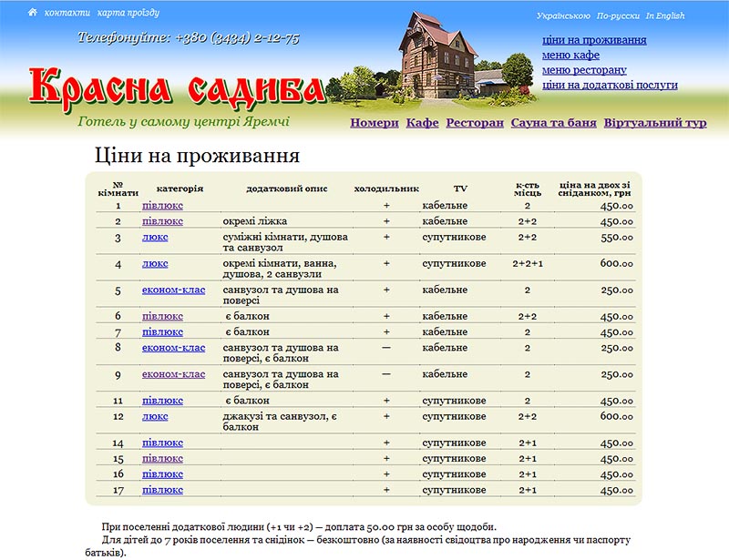
Task: Switch language to In English
Action: point(665,15)
